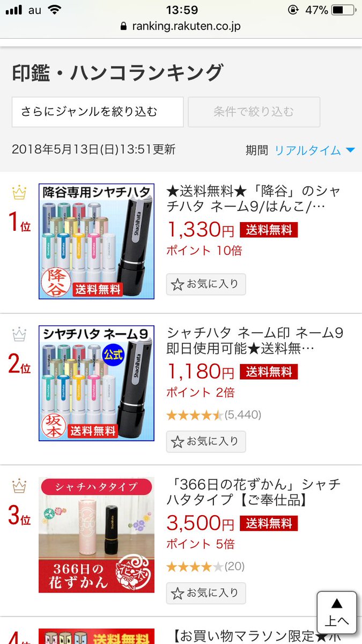Image resolution: width=362 pixels, height=644 pixels.
Task: Open the 降谷 シャチハタ ネーム9 product title
Action: click(254, 199)
